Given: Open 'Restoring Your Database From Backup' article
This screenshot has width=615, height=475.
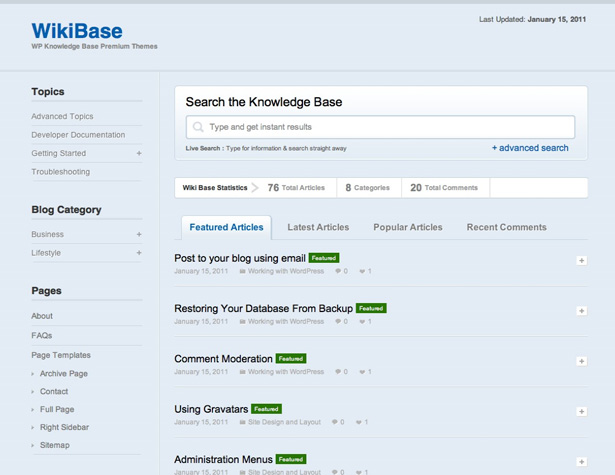Looking at the screenshot, I should (x=263, y=308).
